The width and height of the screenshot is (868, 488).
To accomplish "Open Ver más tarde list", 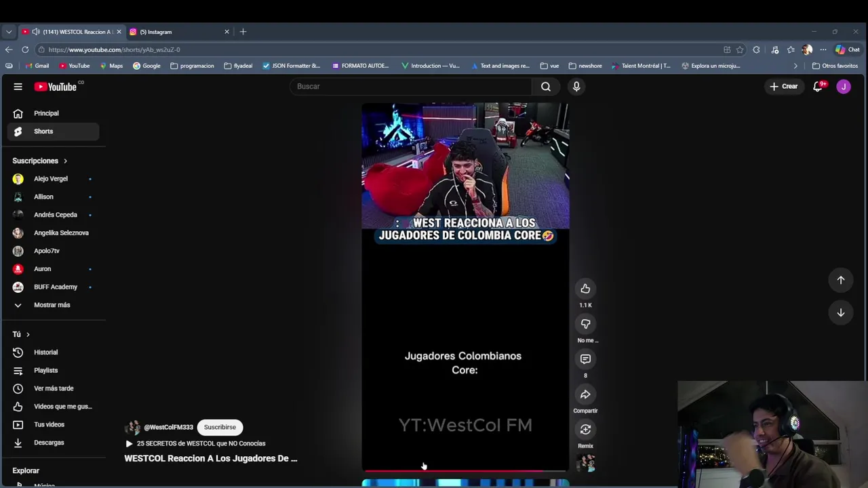I will tap(53, 388).
